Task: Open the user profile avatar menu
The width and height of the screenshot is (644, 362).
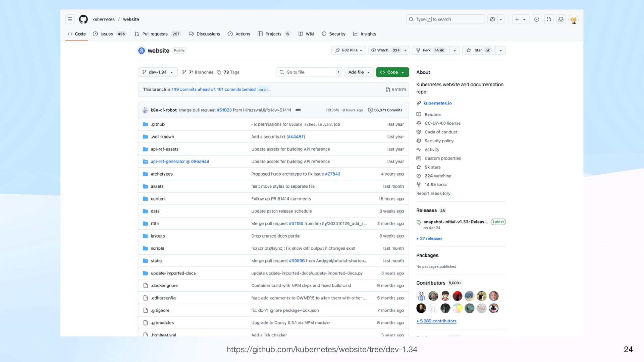Action: tap(573, 19)
